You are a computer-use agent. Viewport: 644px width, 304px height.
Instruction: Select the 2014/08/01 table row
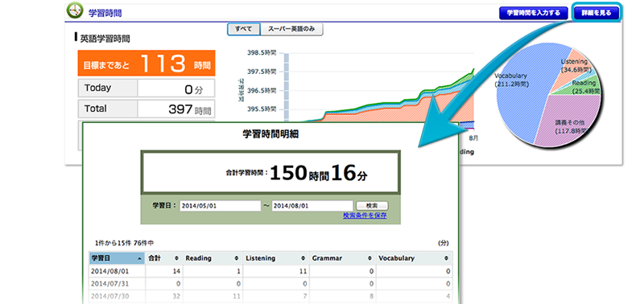tap(270, 271)
